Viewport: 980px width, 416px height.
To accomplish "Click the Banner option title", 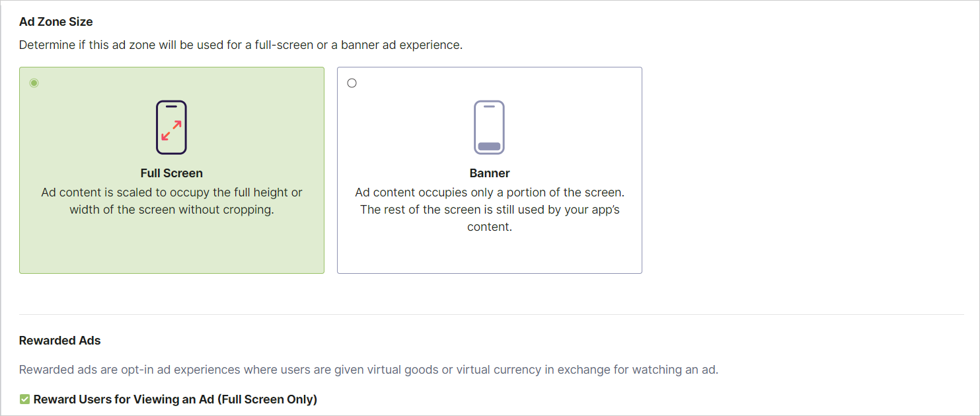I will pyautogui.click(x=489, y=173).
